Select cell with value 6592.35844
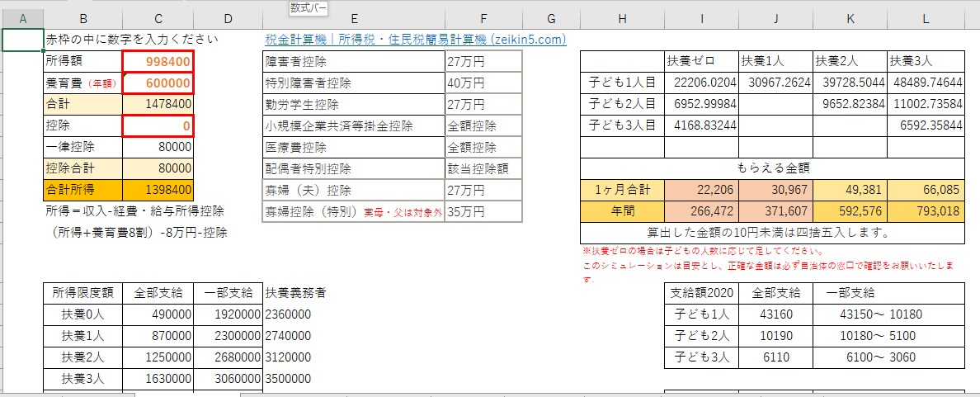This screenshot has height=397, width=980. [926, 125]
